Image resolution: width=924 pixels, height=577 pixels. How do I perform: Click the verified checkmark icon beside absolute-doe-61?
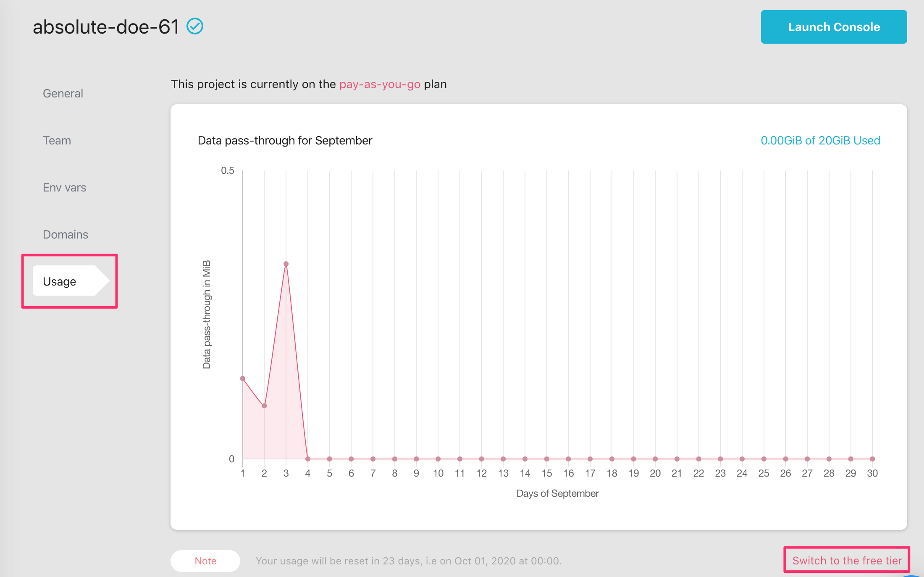coord(195,26)
